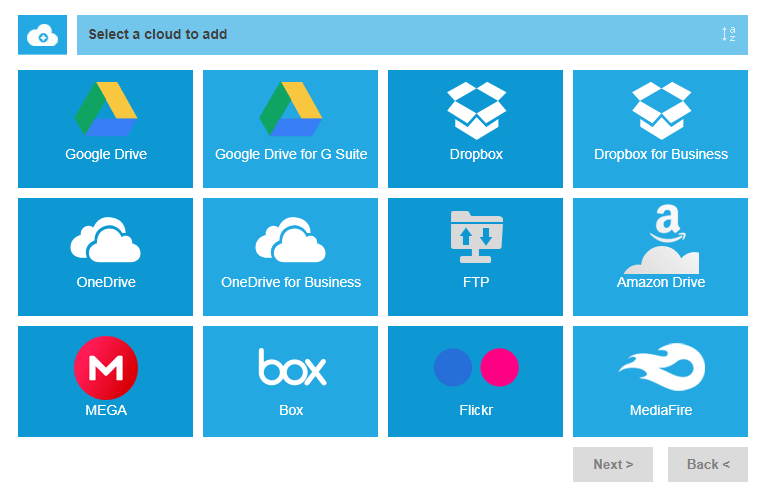Choose OneDrive for Business tile

coord(290,257)
